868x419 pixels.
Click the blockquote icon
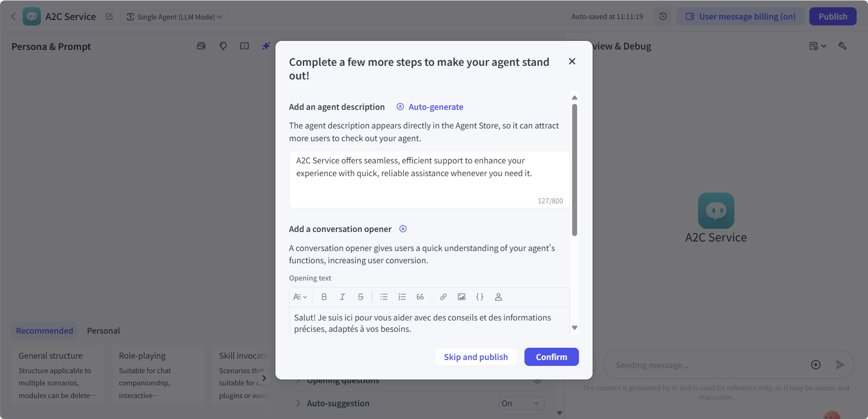420,297
